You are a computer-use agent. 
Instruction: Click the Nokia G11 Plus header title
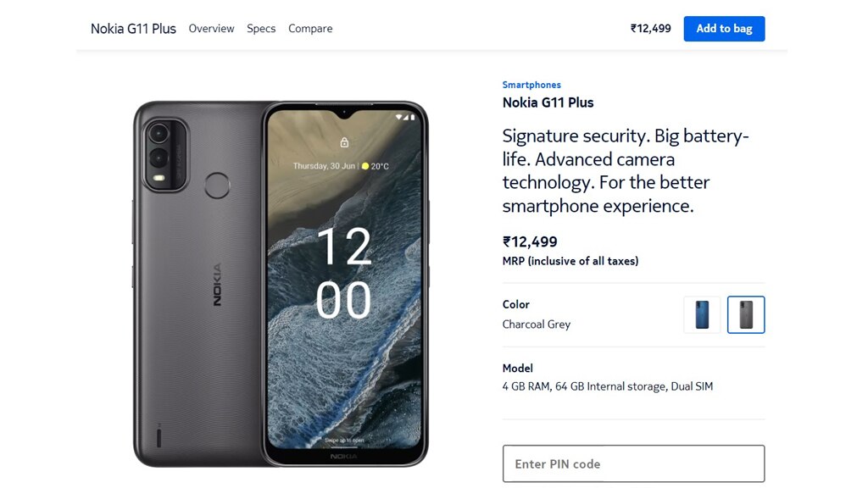click(133, 29)
